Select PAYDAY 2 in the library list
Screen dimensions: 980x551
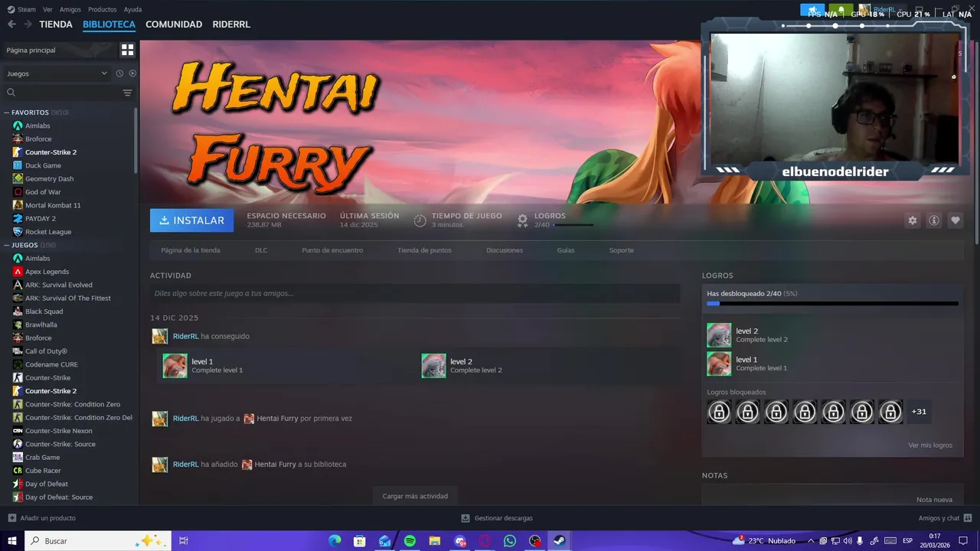point(41,218)
